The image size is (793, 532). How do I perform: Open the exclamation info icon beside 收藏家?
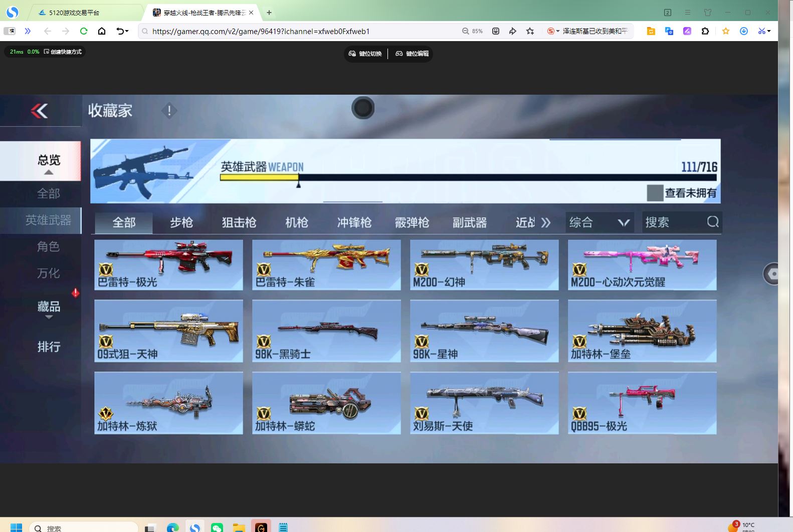pyautogui.click(x=169, y=111)
